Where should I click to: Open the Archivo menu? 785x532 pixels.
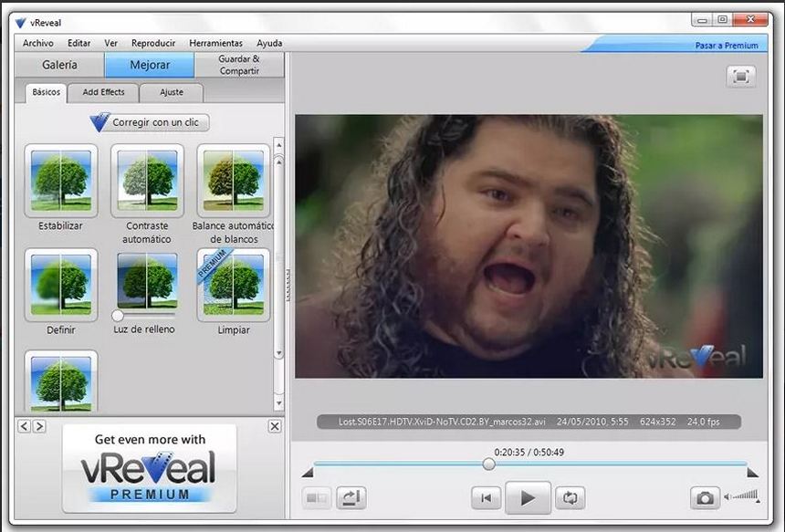pyautogui.click(x=38, y=43)
